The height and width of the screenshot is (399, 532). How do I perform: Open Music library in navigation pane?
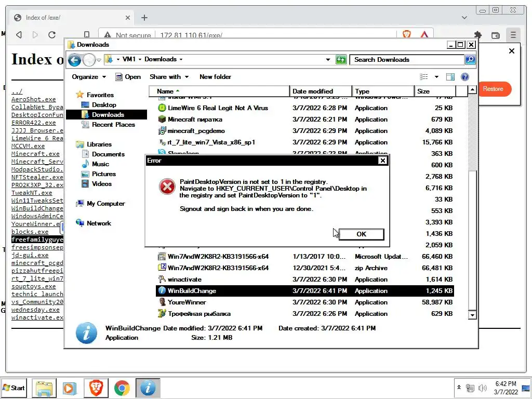96,164
